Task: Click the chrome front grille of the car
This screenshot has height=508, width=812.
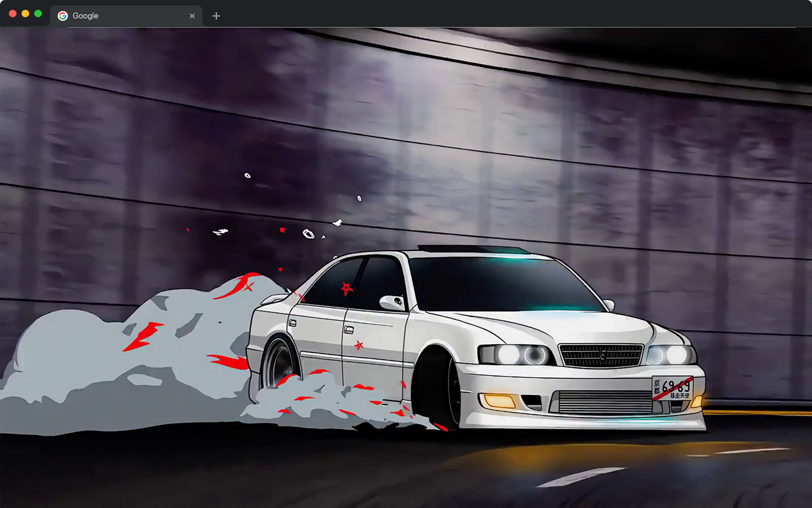Action: coord(603,356)
